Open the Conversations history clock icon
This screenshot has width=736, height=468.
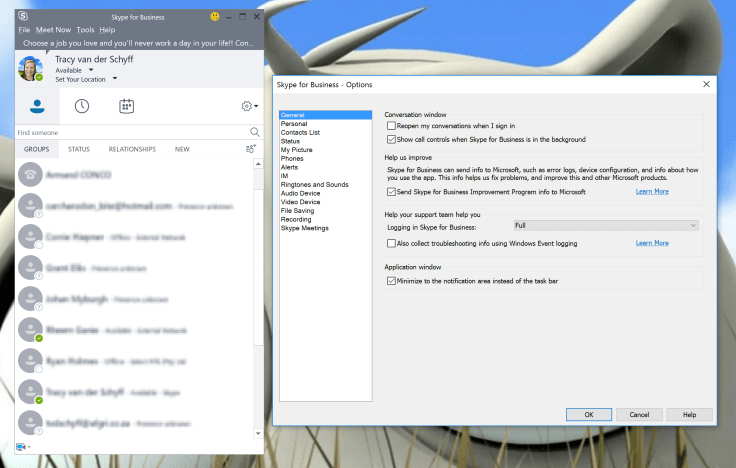[x=82, y=106]
